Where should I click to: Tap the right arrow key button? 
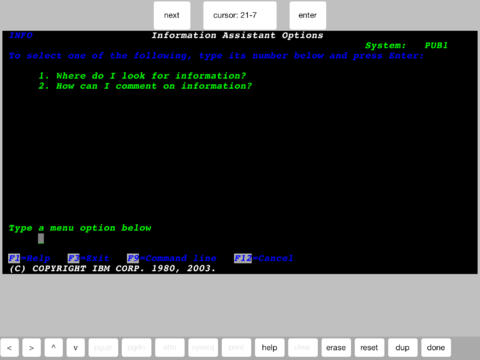[x=32, y=348]
